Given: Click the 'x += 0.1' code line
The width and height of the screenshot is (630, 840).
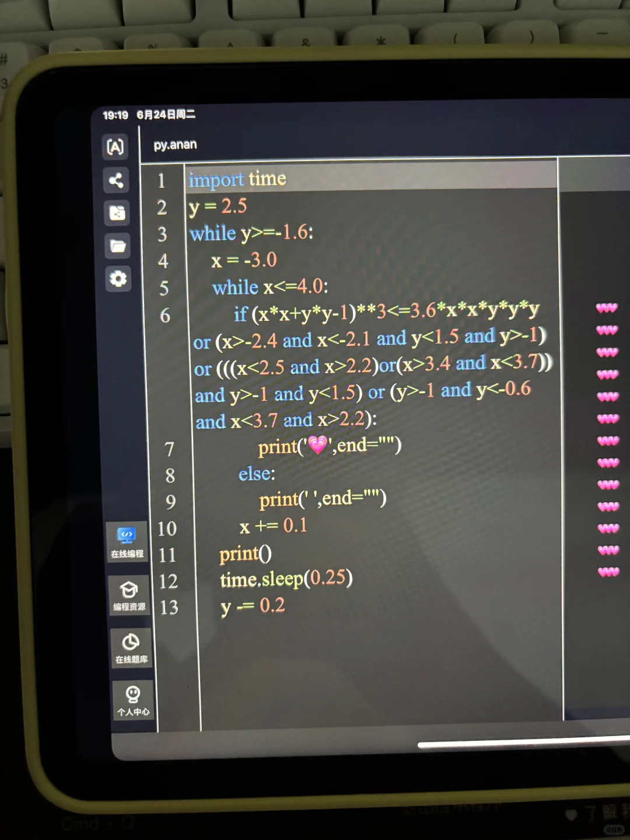Looking at the screenshot, I should click(273, 526).
